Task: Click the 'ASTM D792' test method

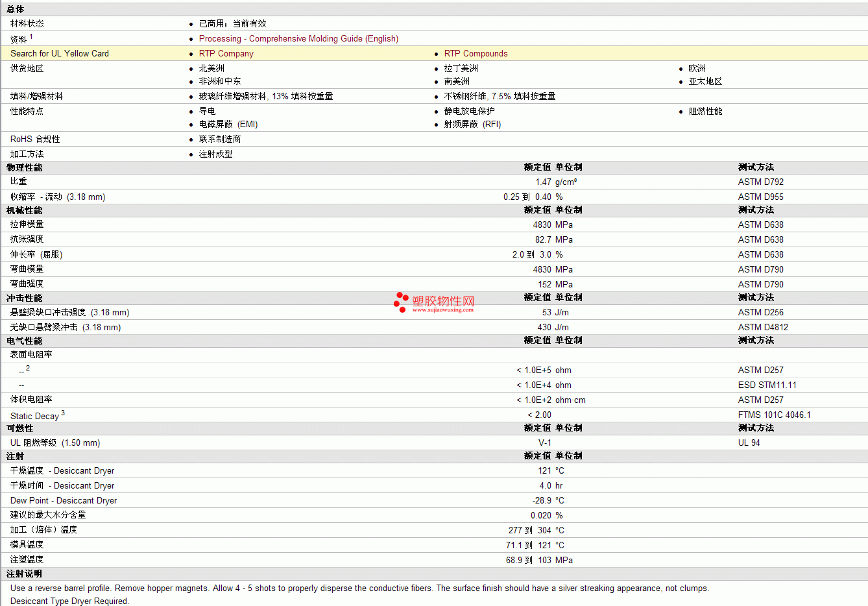Action: point(761,182)
